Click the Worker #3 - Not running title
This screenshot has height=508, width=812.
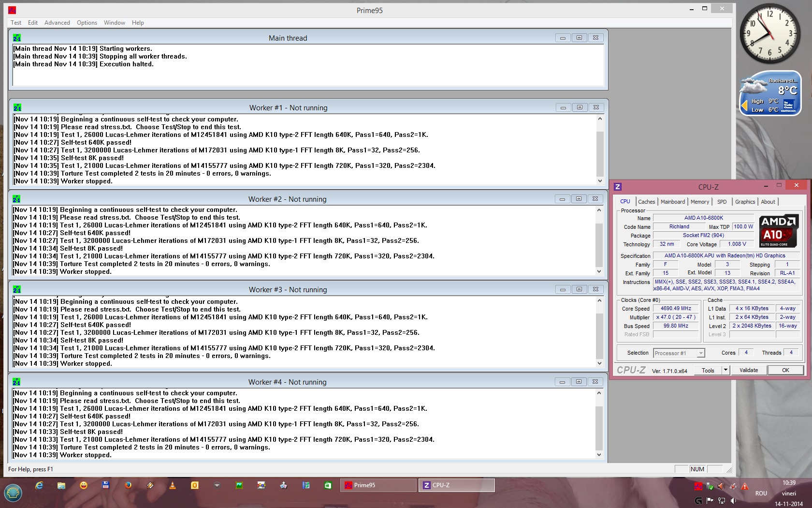288,290
